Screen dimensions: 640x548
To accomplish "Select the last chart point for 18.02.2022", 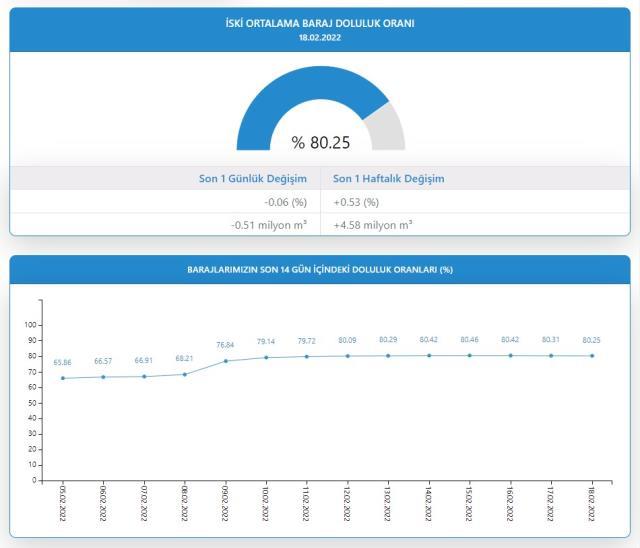I will point(592,355).
